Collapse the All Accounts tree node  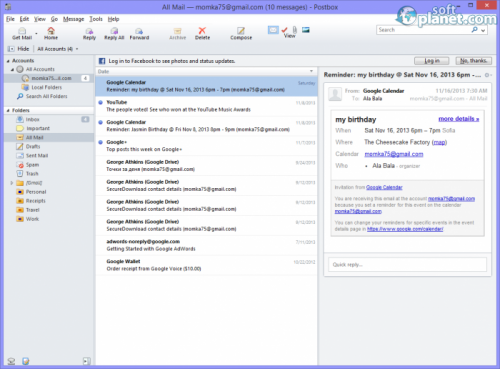pyautogui.click(x=12, y=69)
